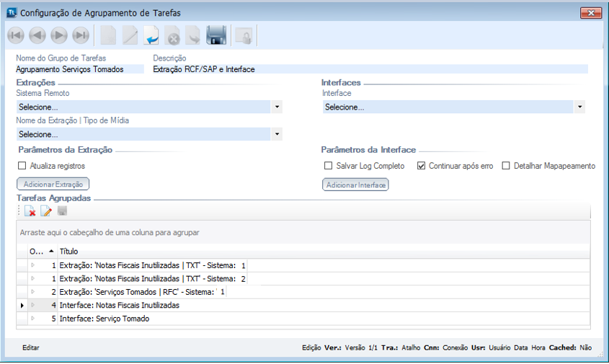This screenshot has width=609, height=364.
Task: Open the Interface selection dropdown
Action: tap(579, 107)
